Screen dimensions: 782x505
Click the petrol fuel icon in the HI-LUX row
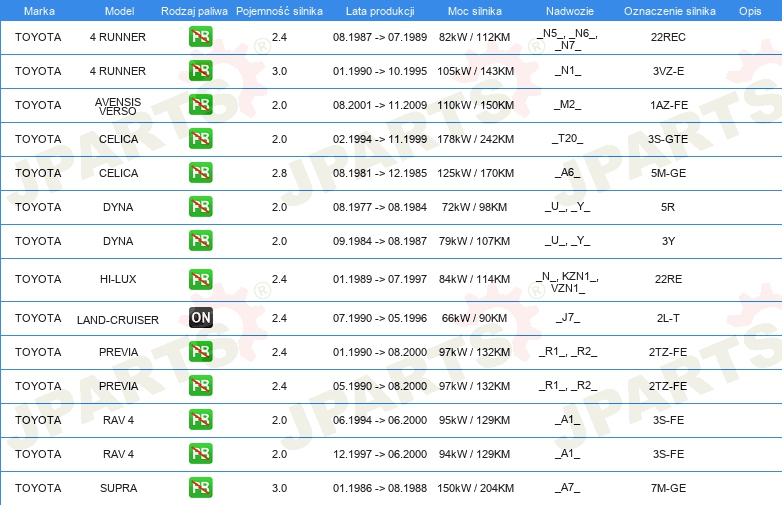tap(200, 279)
